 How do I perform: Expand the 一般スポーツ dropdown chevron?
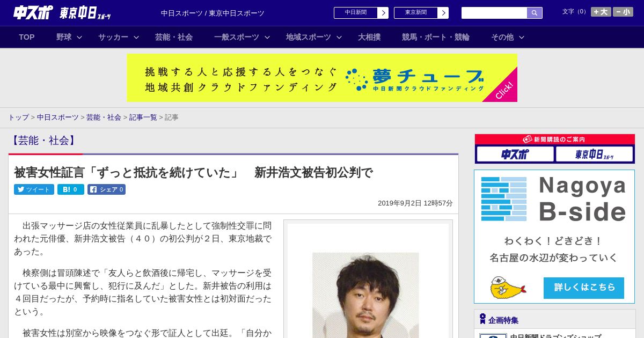(267, 37)
